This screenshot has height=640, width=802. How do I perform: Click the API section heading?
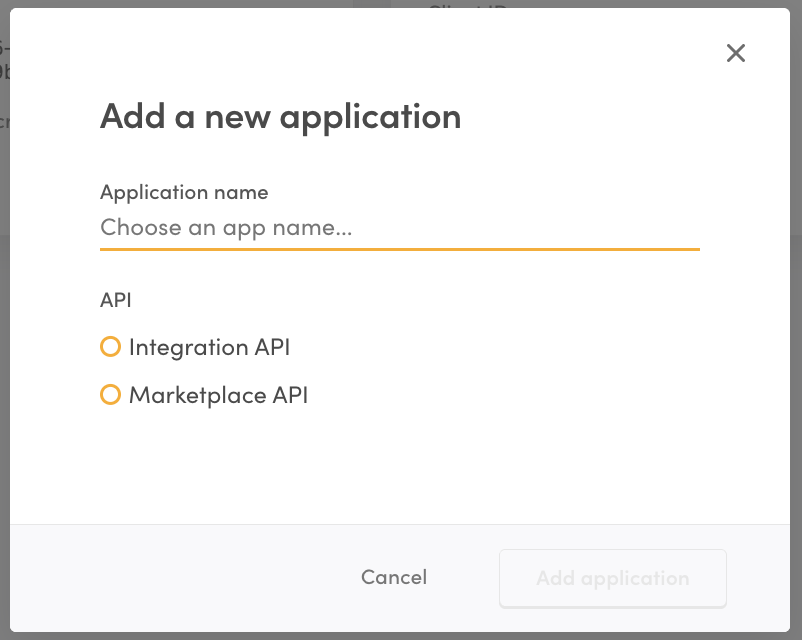point(117,300)
